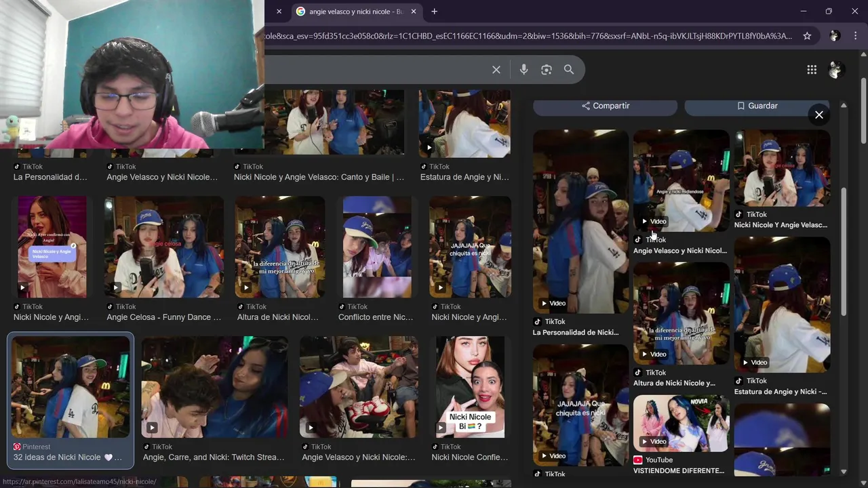The width and height of the screenshot is (868, 488).
Task: Open 'Angie, Carre, and Nicki: Twitch Strea...' link
Action: coord(214,457)
